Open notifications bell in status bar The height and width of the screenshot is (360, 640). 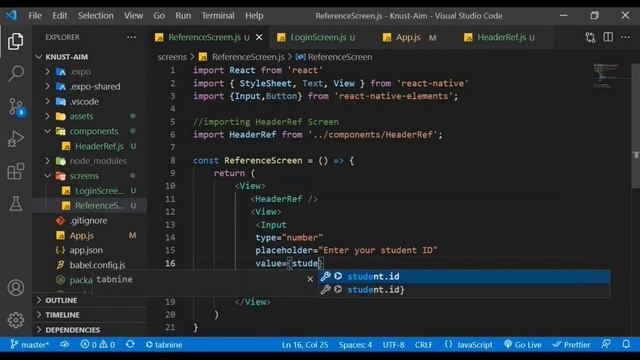(x=626, y=344)
